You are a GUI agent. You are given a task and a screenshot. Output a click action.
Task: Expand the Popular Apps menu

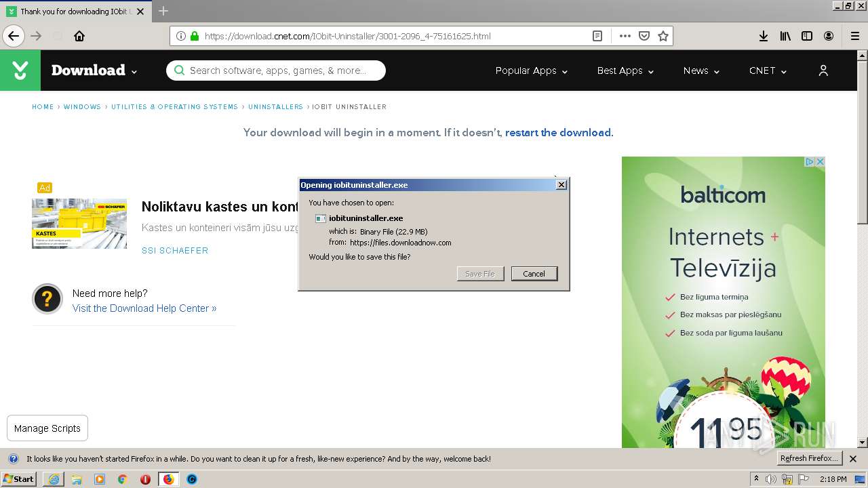532,70
